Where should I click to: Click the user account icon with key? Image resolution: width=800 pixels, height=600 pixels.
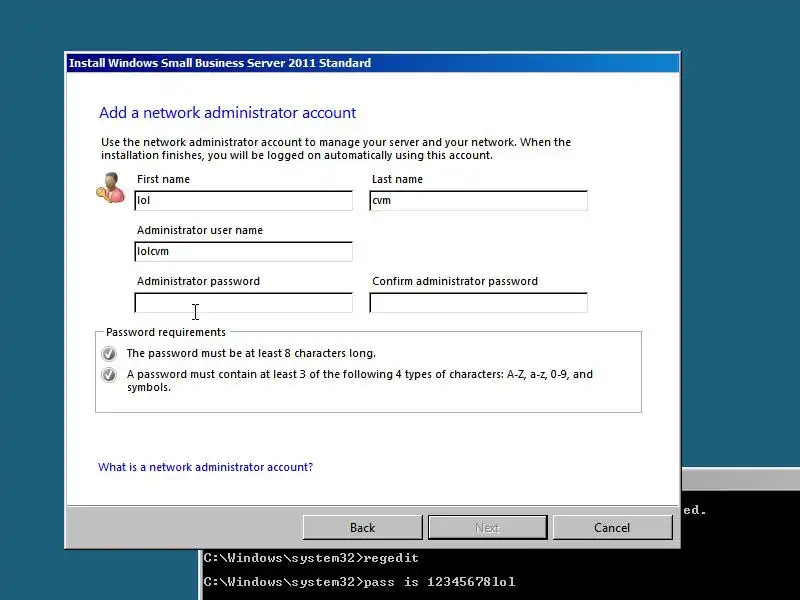coord(111,188)
